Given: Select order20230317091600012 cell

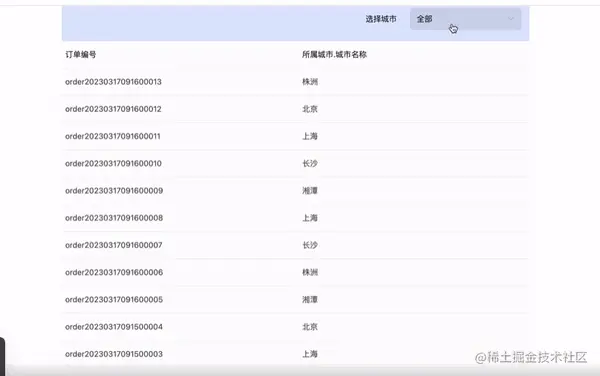Looking at the screenshot, I should (x=113, y=109).
